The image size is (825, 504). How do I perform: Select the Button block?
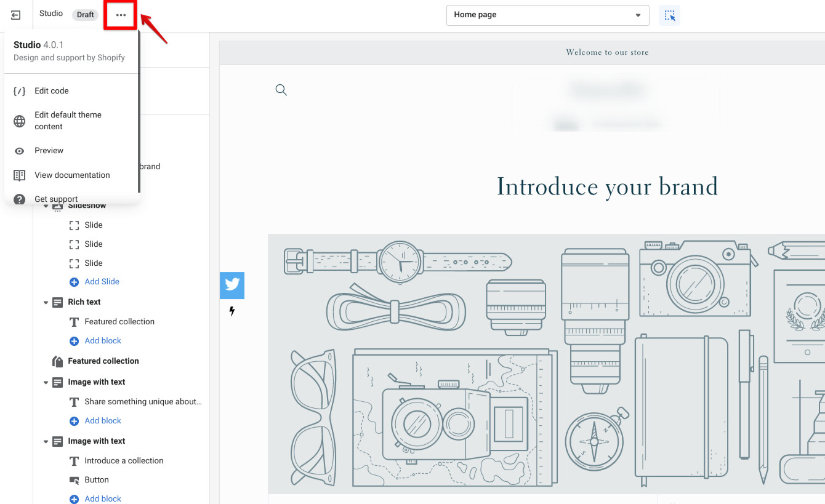click(97, 480)
